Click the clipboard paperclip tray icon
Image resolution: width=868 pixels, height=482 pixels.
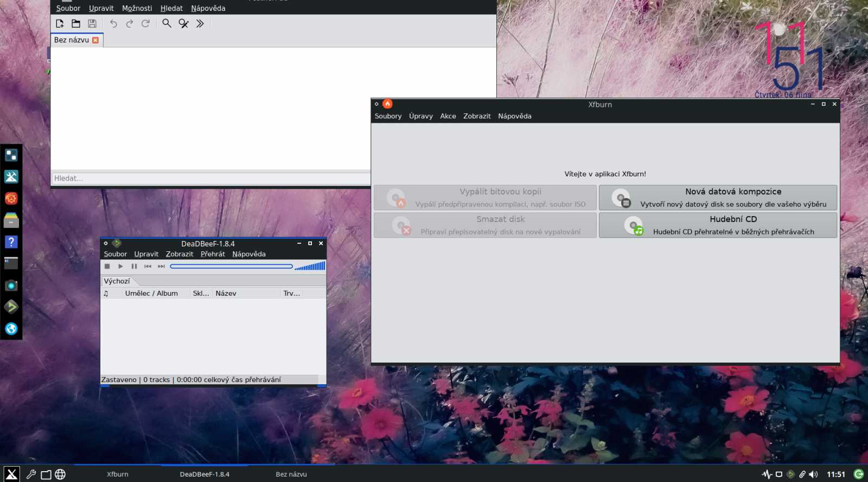tap(802, 474)
